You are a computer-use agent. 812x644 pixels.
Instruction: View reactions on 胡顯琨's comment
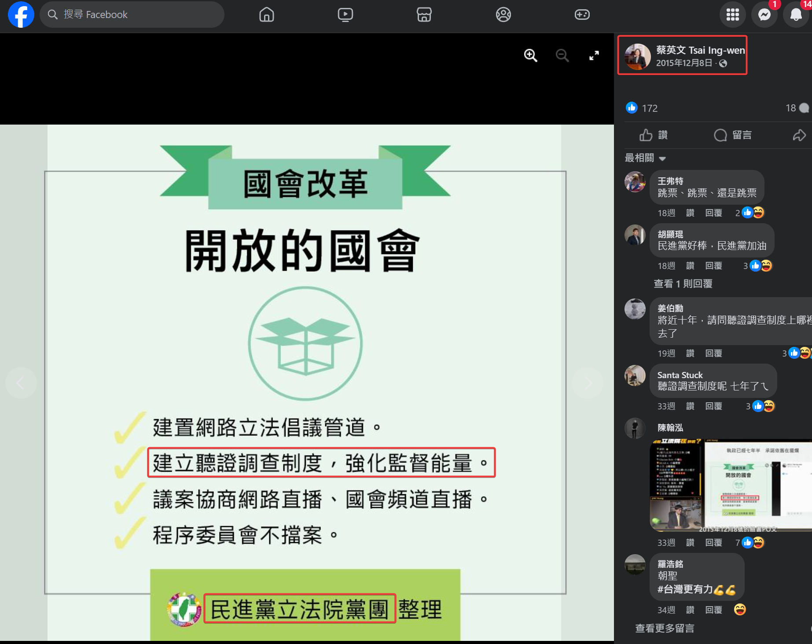(x=758, y=265)
